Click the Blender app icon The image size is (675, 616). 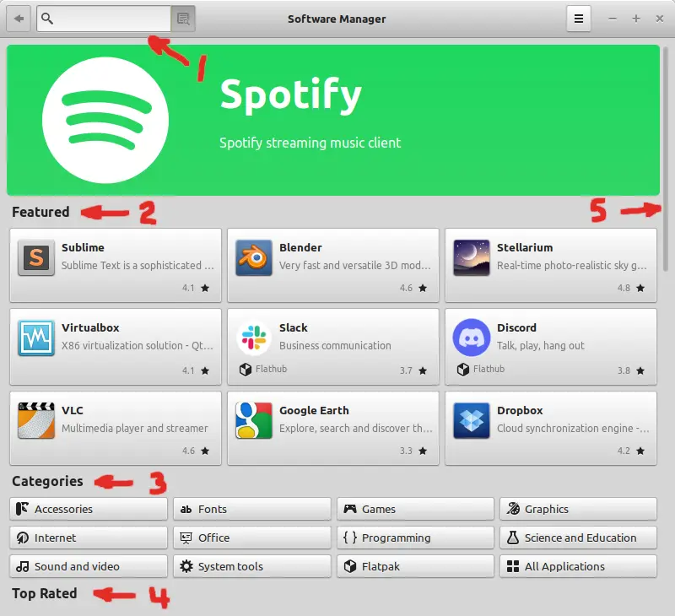[x=254, y=257]
